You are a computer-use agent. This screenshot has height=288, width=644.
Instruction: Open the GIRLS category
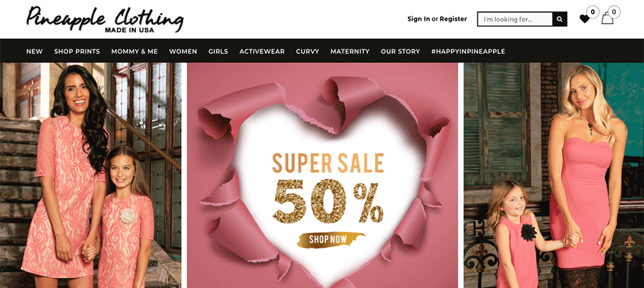tap(218, 52)
